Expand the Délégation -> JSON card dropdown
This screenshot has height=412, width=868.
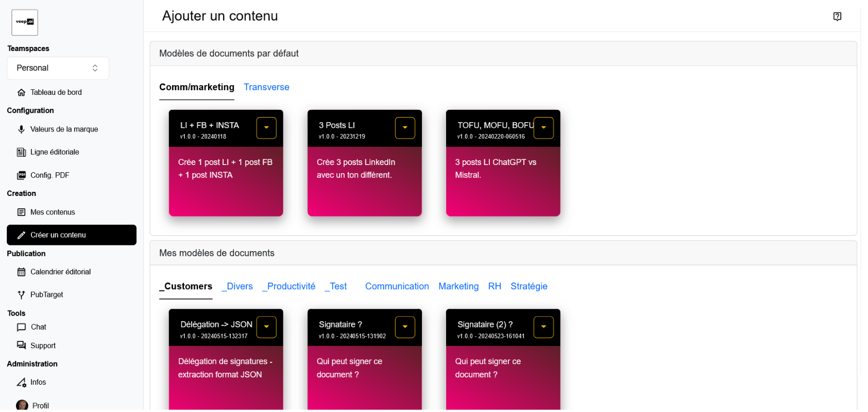[266, 327]
